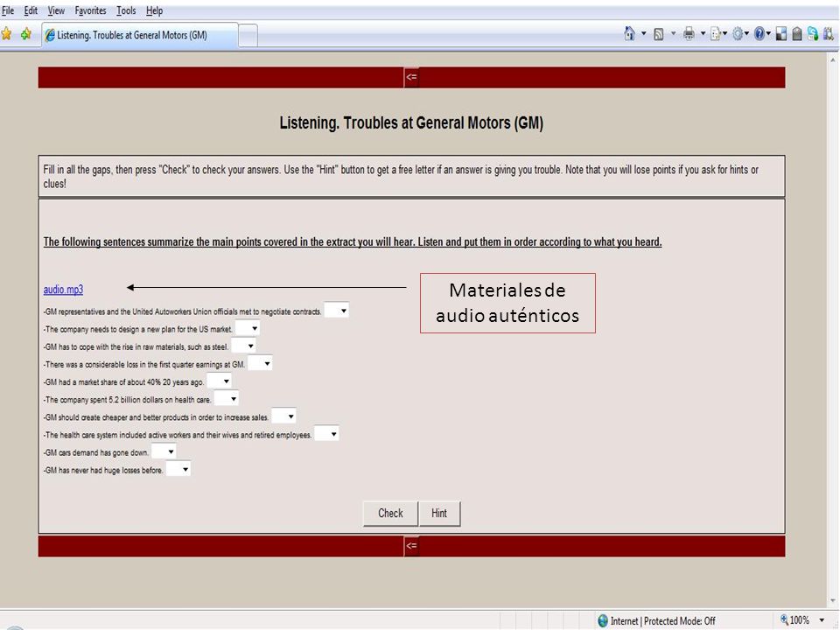This screenshot has width=840, height=630.
Task: Click the vertical scrollbar up arrow
Action: pyautogui.click(x=833, y=59)
